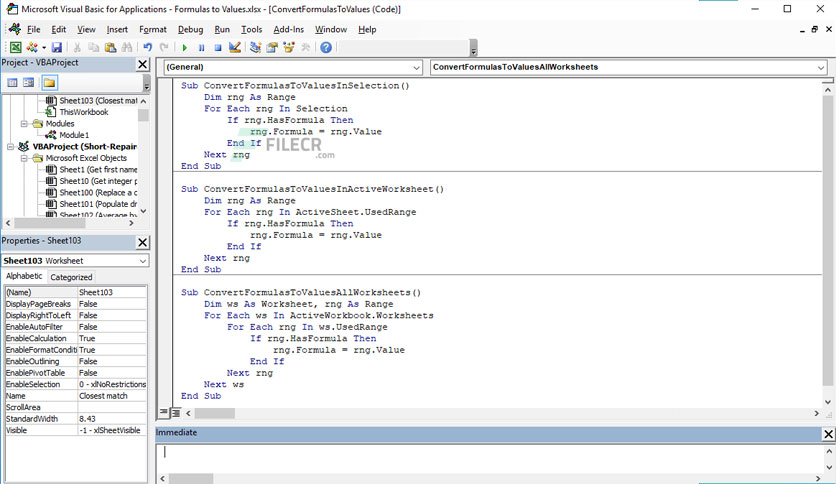Open the Edit menu
The image size is (836, 484).
pos(59,29)
